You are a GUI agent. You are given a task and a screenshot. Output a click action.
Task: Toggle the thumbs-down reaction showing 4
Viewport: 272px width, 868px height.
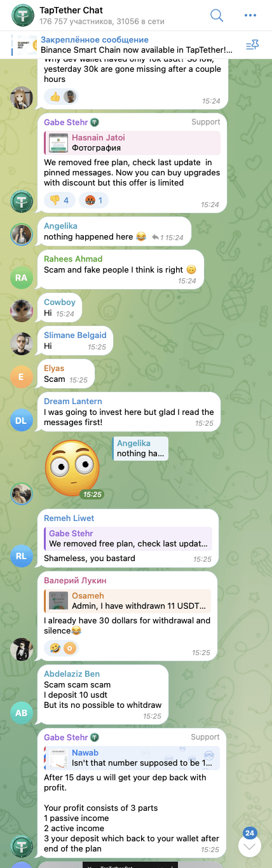coord(60,200)
